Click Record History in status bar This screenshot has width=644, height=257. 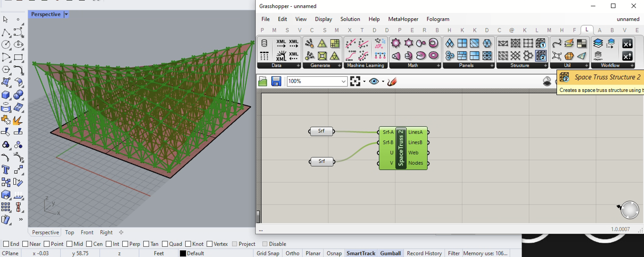(424, 253)
